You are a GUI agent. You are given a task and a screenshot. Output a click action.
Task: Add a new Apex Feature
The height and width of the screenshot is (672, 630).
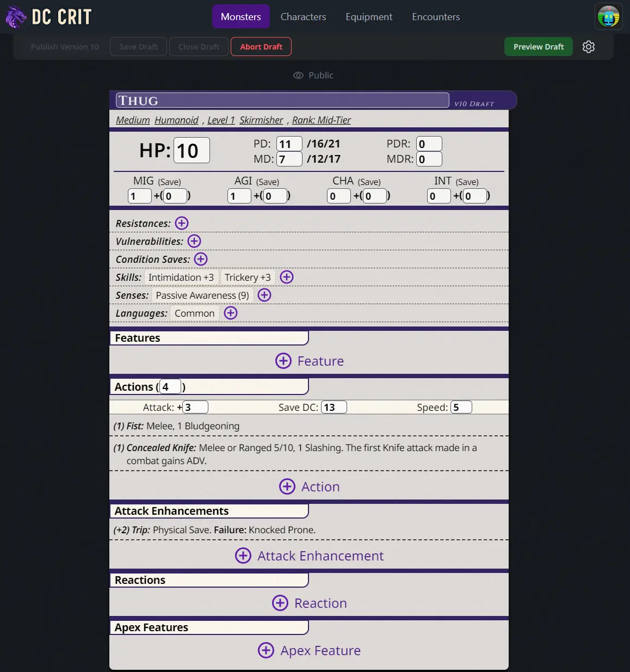(x=309, y=650)
